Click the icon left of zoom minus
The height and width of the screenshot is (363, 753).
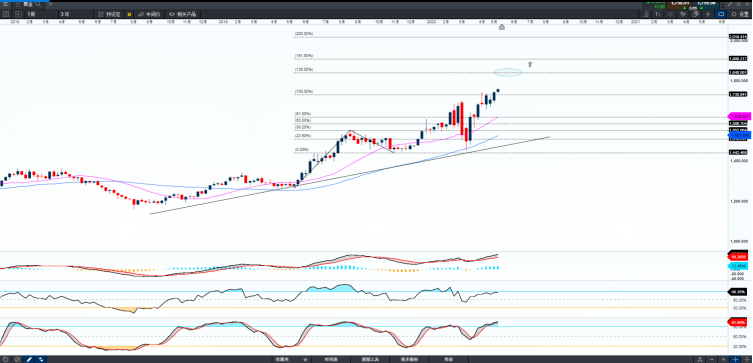700,359
